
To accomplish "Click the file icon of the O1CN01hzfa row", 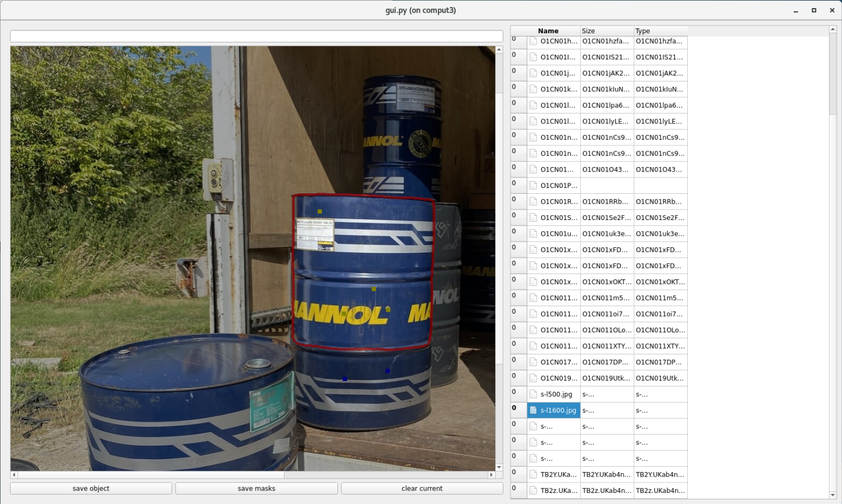I will coord(533,41).
